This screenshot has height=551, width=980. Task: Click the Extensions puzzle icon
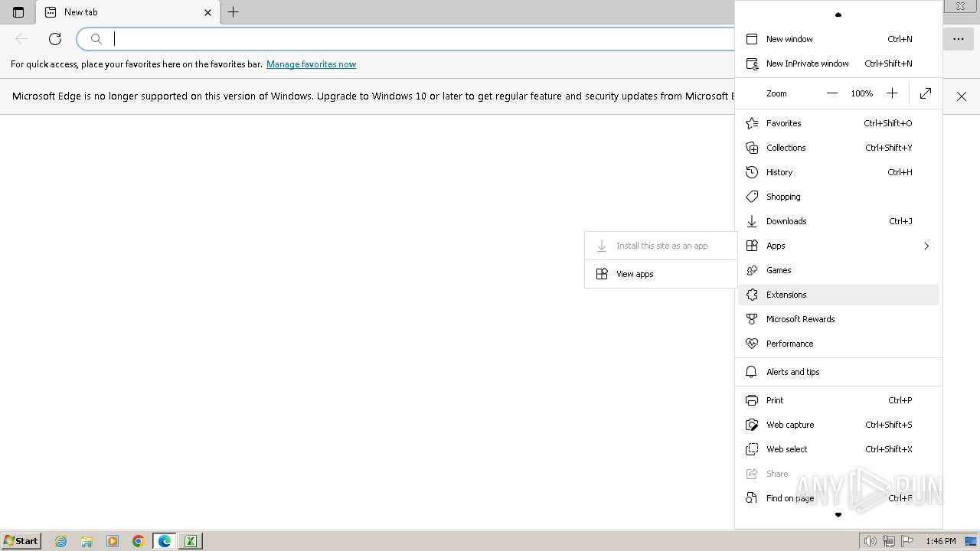point(752,295)
